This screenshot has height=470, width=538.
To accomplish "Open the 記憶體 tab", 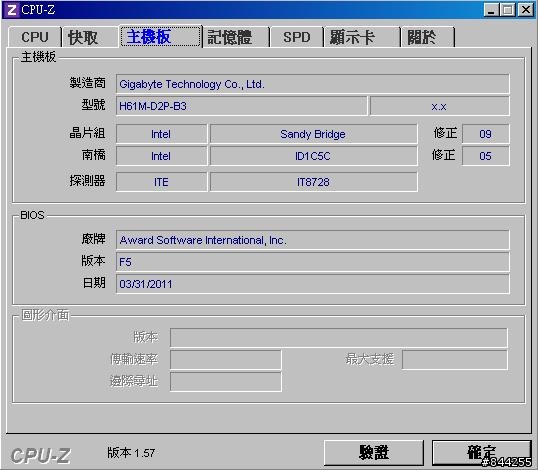I will [236, 37].
